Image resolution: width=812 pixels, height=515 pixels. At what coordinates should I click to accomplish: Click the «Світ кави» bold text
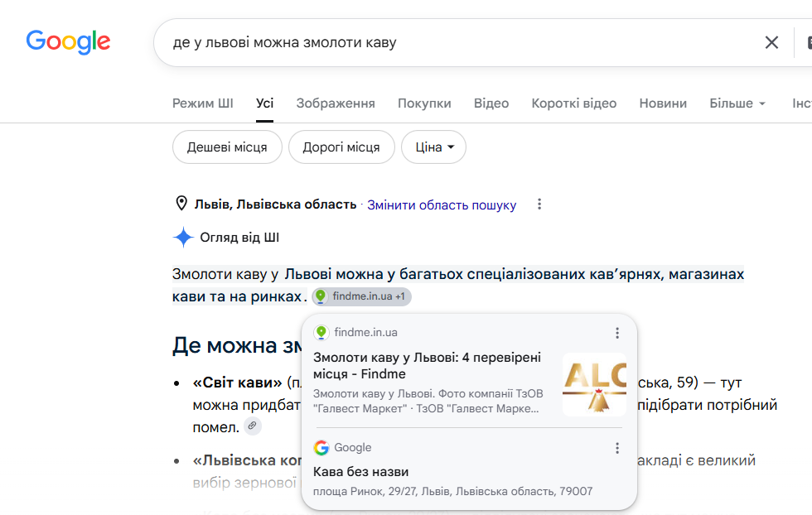237,383
